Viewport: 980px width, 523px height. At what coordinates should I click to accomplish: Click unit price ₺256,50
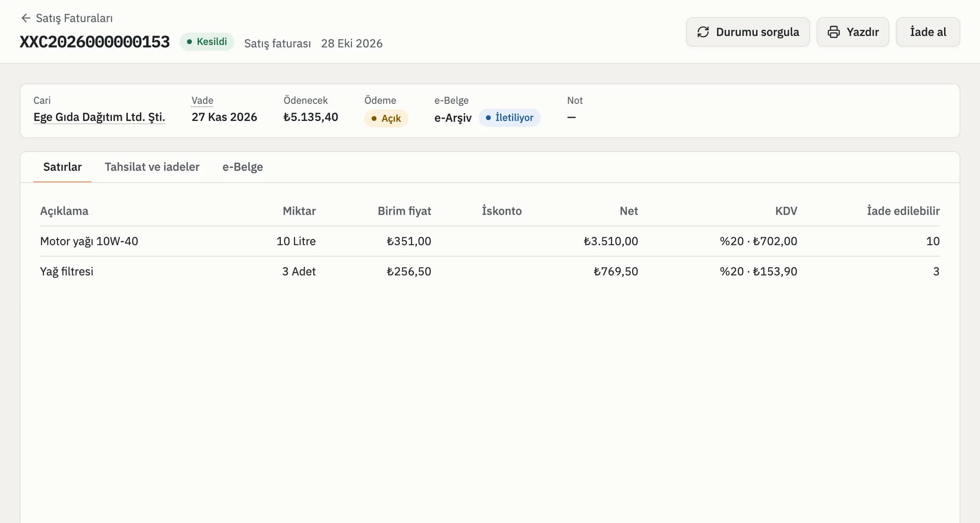(x=409, y=271)
